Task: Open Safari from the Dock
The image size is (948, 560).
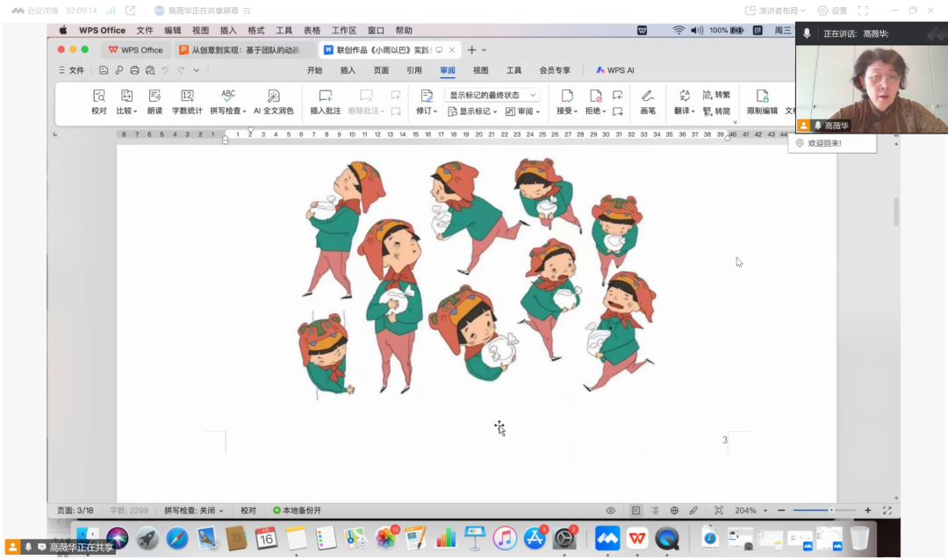Action: (177, 538)
